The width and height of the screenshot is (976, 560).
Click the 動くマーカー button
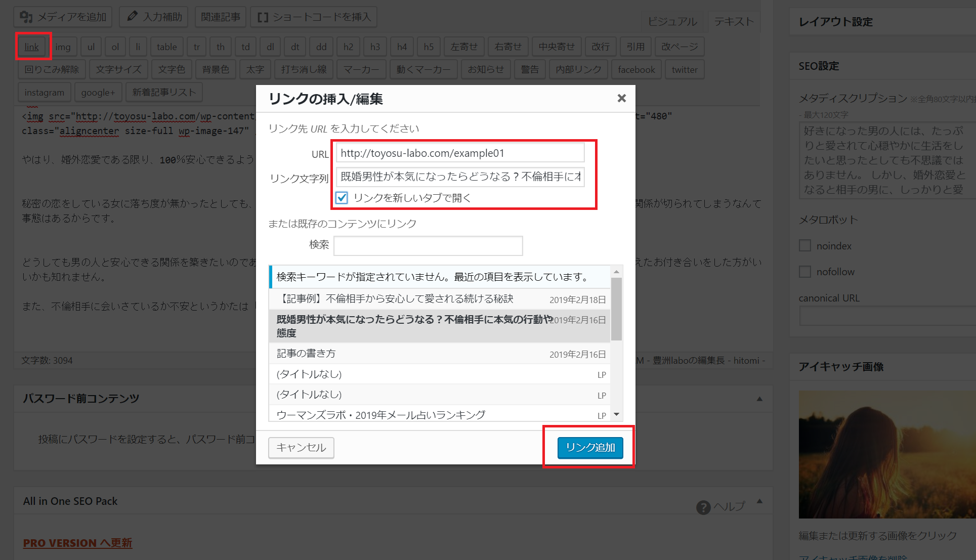pyautogui.click(x=423, y=69)
